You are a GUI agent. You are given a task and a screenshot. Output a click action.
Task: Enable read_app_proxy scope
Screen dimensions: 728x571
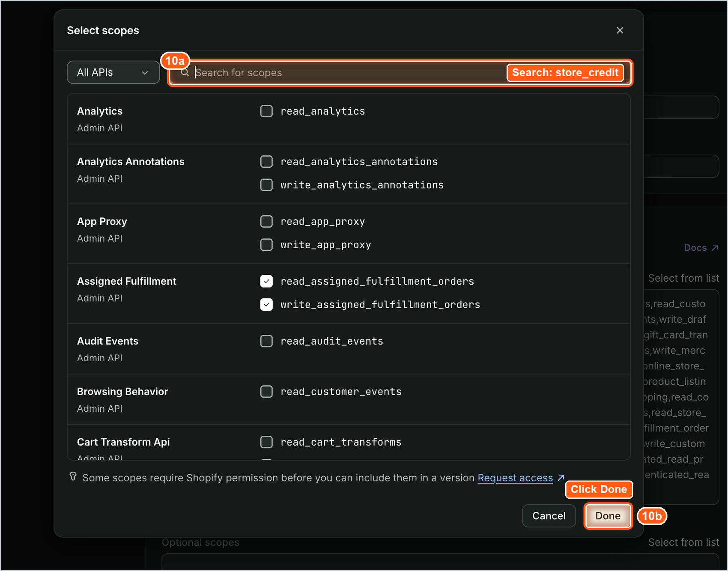(266, 222)
